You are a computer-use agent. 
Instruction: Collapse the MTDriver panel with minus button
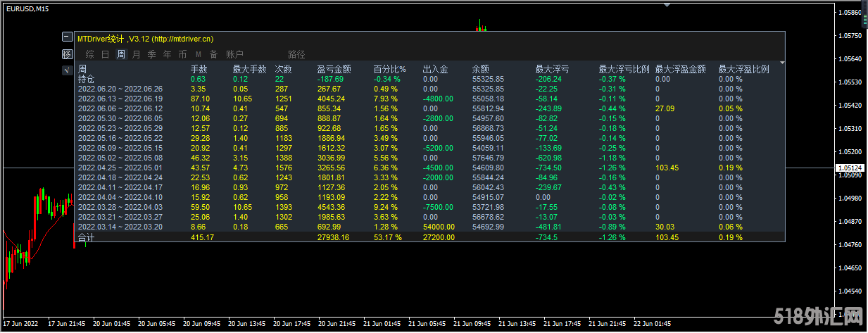[x=67, y=37]
